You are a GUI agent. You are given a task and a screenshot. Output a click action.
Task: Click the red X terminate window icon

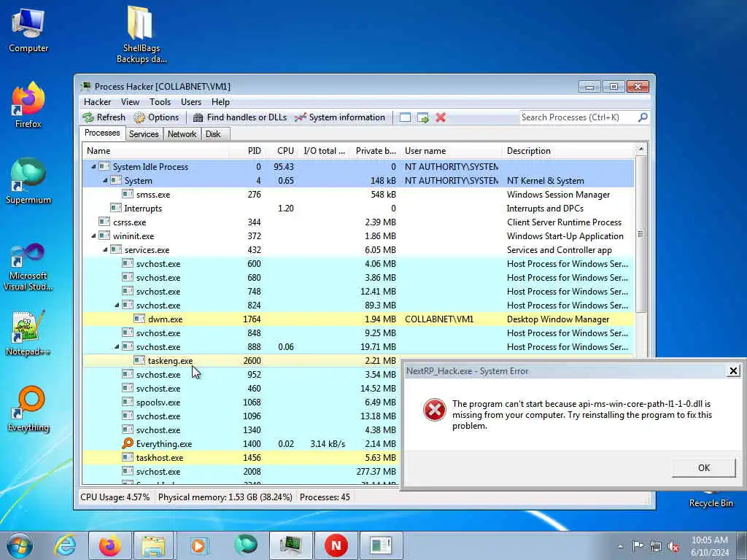[441, 117]
